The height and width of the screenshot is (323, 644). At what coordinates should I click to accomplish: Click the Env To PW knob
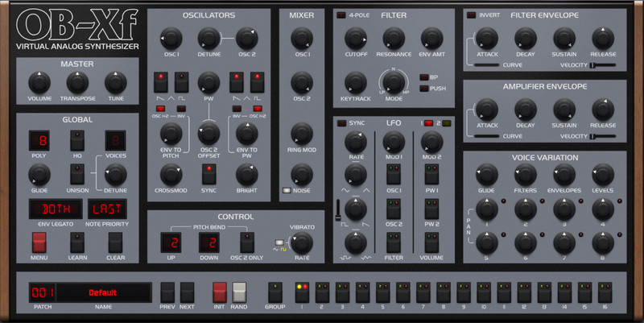(x=247, y=134)
